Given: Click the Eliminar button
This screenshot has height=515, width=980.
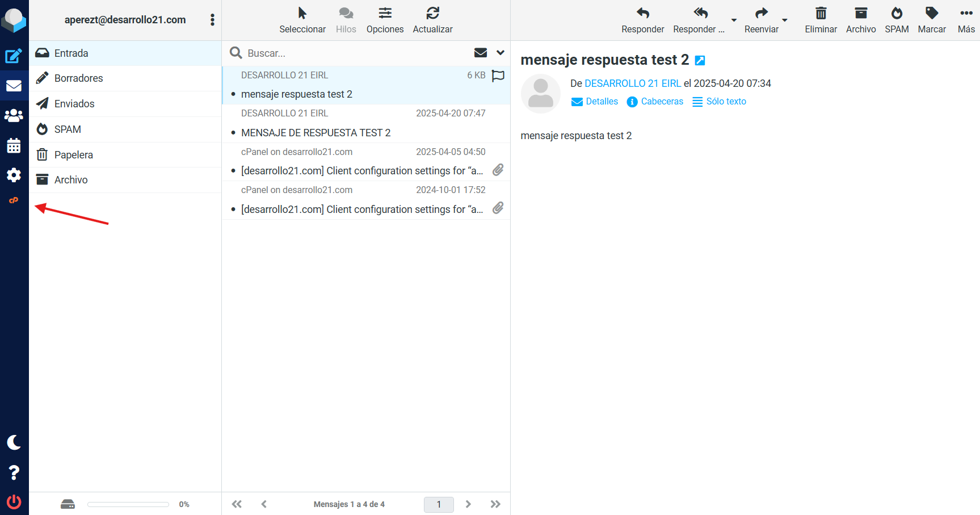Looking at the screenshot, I should pos(821,20).
